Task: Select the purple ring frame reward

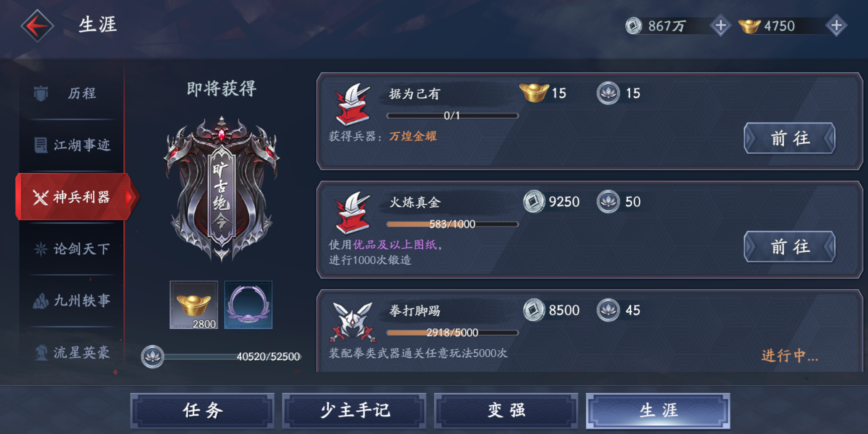Action: tap(248, 305)
